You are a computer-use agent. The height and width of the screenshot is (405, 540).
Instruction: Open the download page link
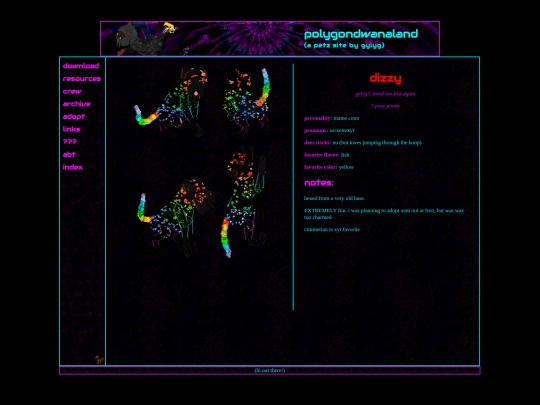(81, 66)
